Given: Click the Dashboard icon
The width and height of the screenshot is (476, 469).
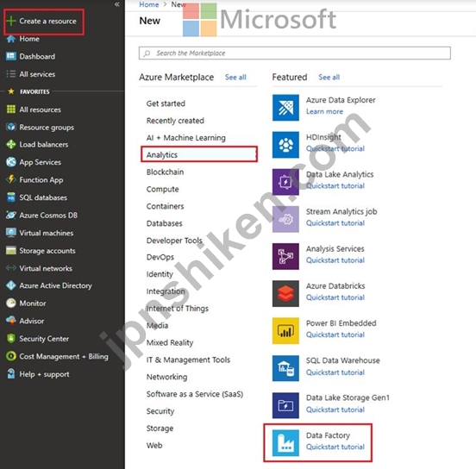Looking at the screenshot, I should coord(11,56).
